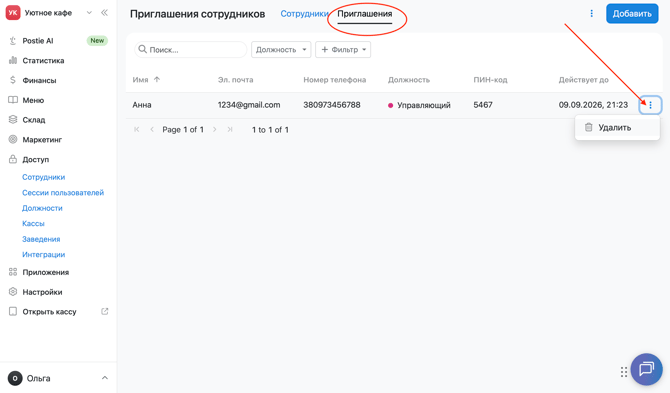
Task: Open the chat support bubble
Action: point(646,369)
